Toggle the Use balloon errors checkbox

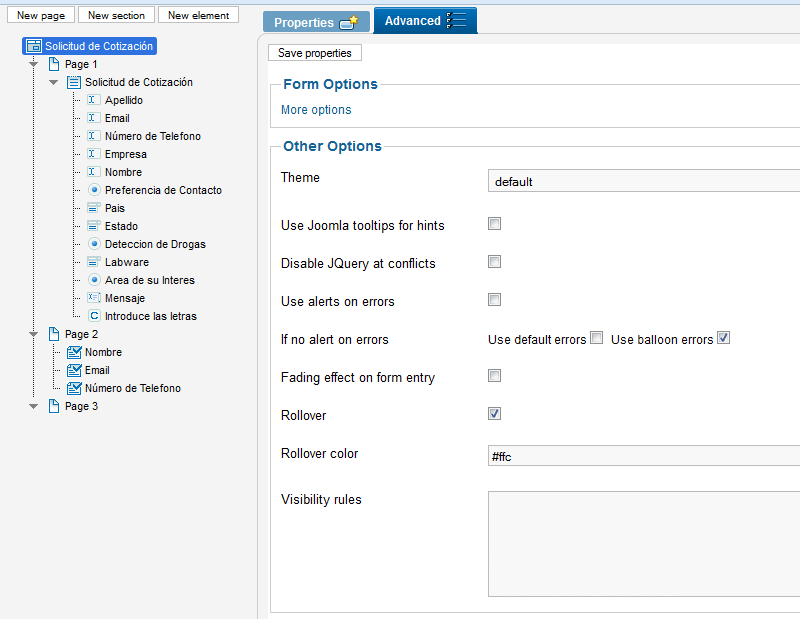[x=723, y=337]
